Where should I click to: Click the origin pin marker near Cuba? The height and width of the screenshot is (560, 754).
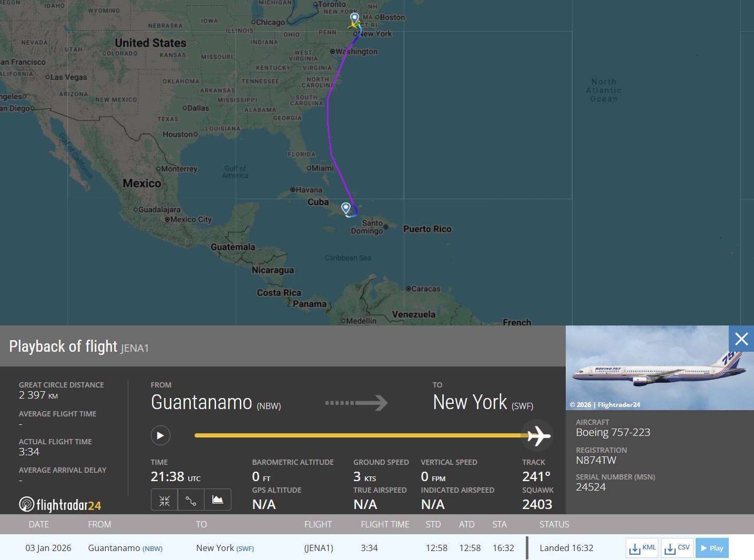[x=346, y=208]
